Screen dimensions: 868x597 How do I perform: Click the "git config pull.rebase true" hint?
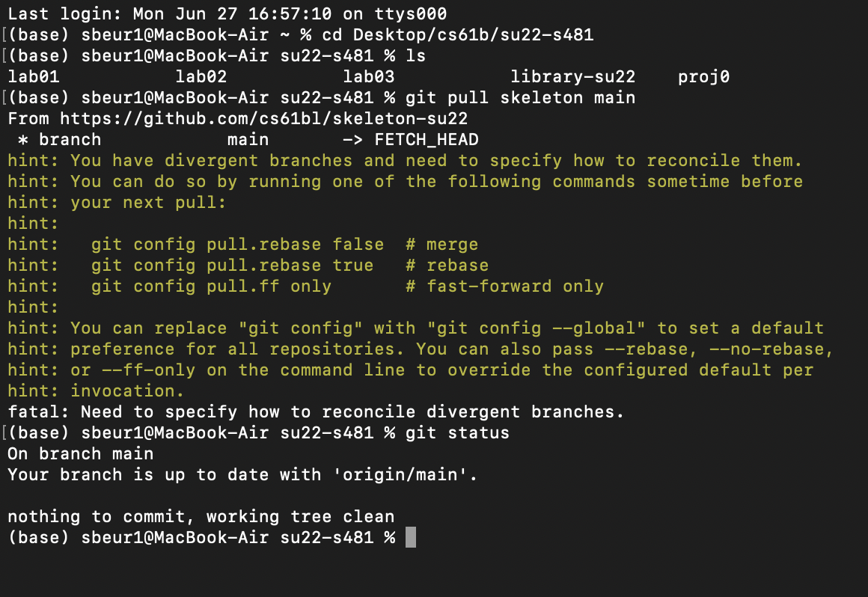coord(232,266)
